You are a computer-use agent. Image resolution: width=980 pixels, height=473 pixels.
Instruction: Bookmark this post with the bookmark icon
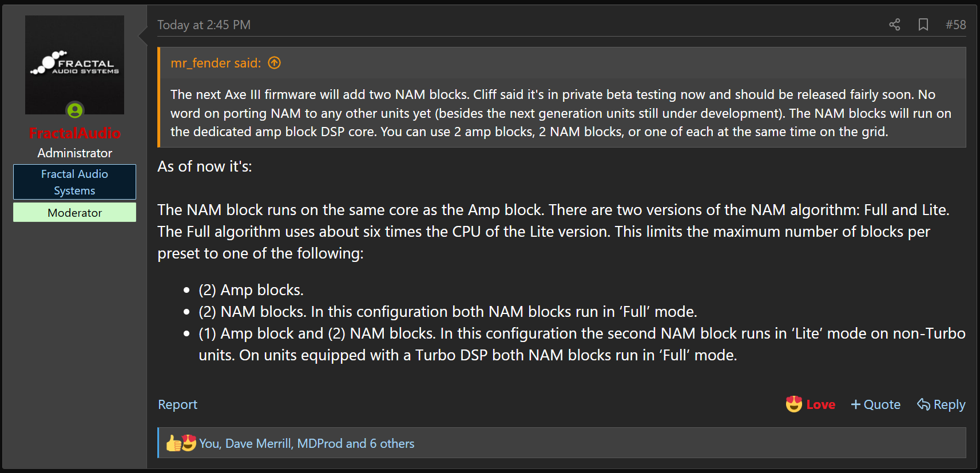(923, 25)
